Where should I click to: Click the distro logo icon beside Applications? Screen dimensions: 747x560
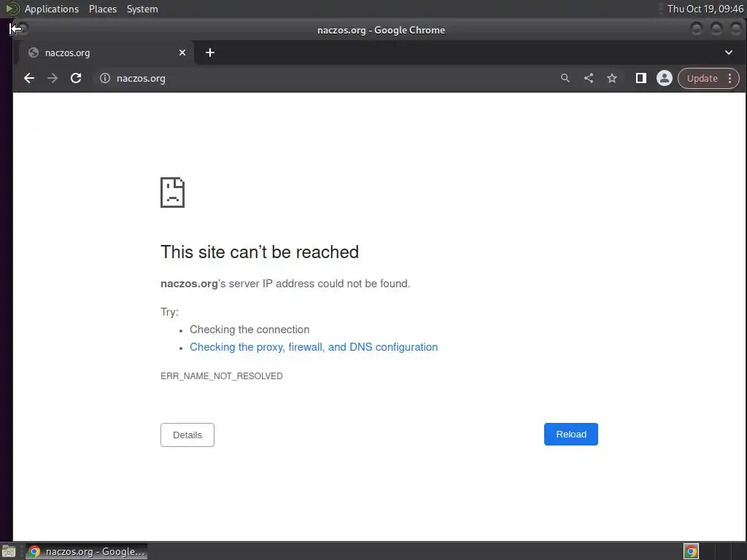12,9
